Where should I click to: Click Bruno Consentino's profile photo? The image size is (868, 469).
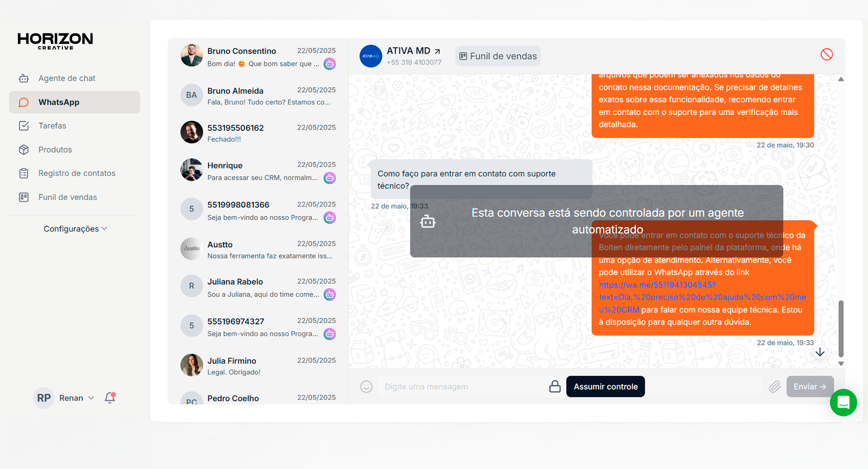click(x=192, y=55)
